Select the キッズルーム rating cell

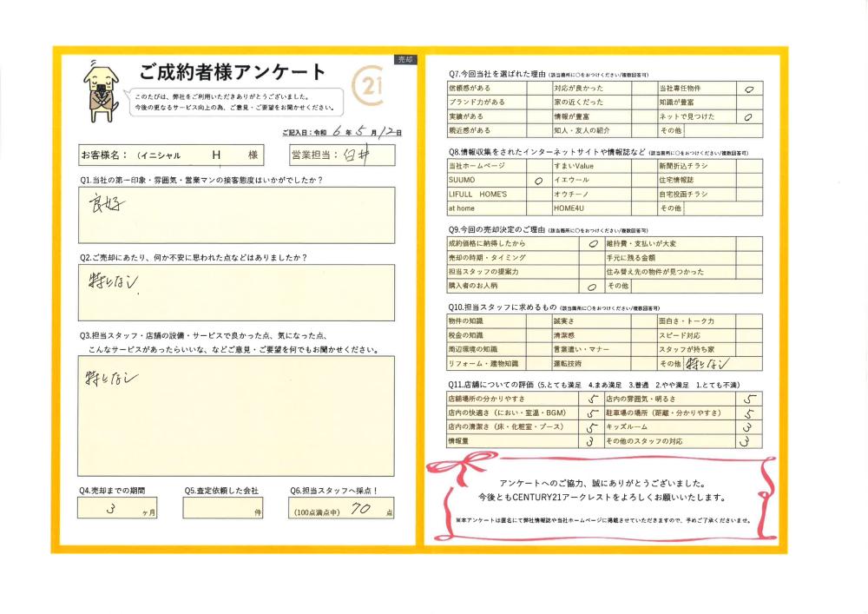(x=748, y=427)
